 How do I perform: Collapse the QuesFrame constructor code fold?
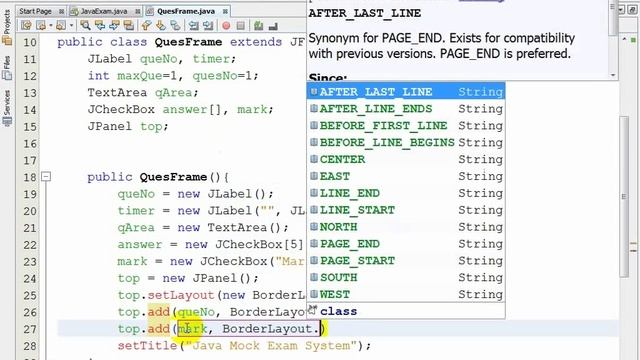(46, 177)
